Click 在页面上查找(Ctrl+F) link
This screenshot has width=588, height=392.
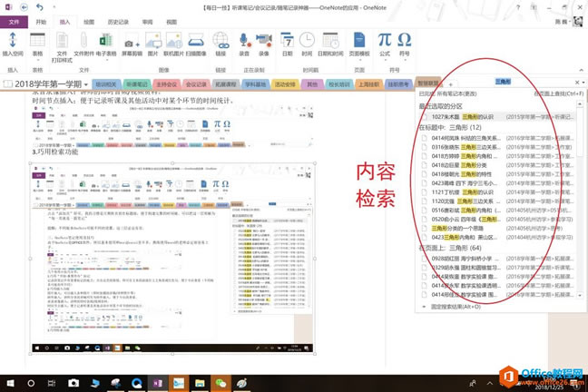coord(559,93)
